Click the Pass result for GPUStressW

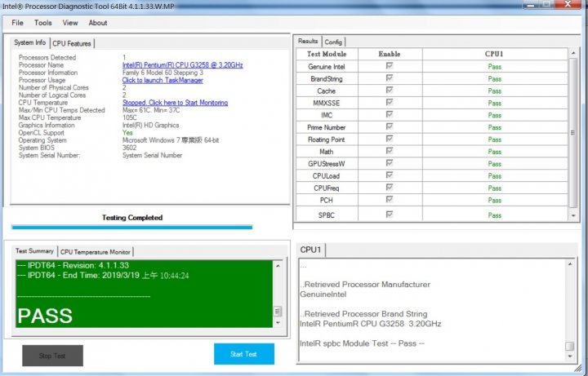coord(495,164)
